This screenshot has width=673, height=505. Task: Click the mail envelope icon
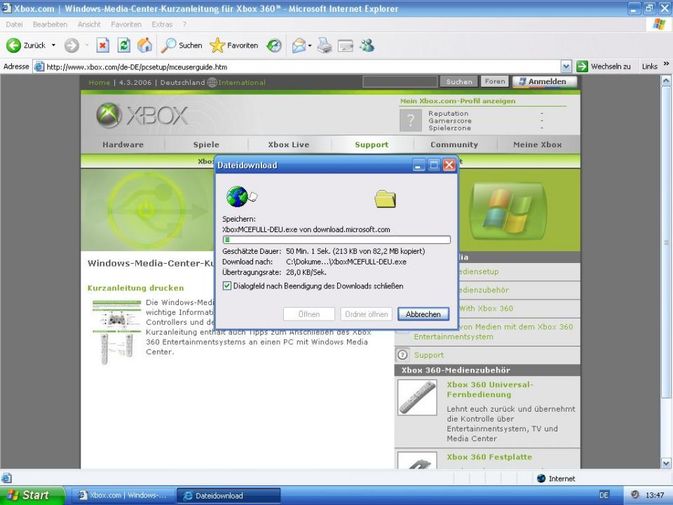coord(298,45)
